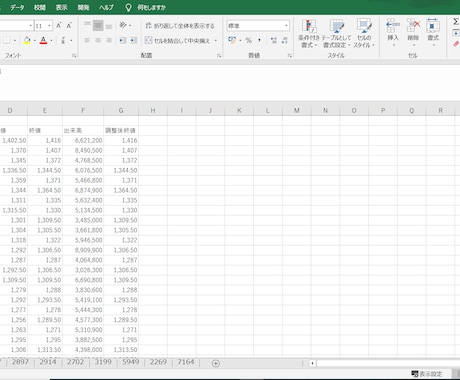Click the Fill down icon in editing group
The width and height of the screenshot is (460, 380).
[456, 33]
